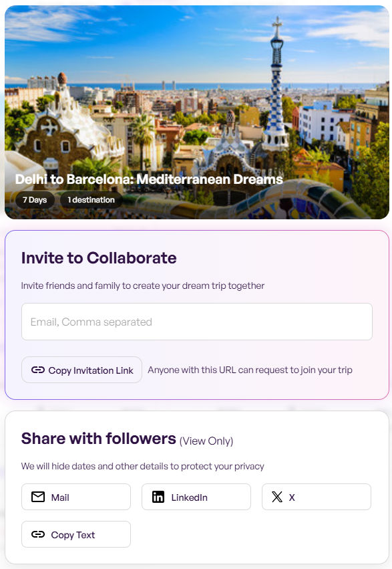The width and height of the screenshot is (392, 569).
Task: Click the 7 Days badge
Action: 35,200
